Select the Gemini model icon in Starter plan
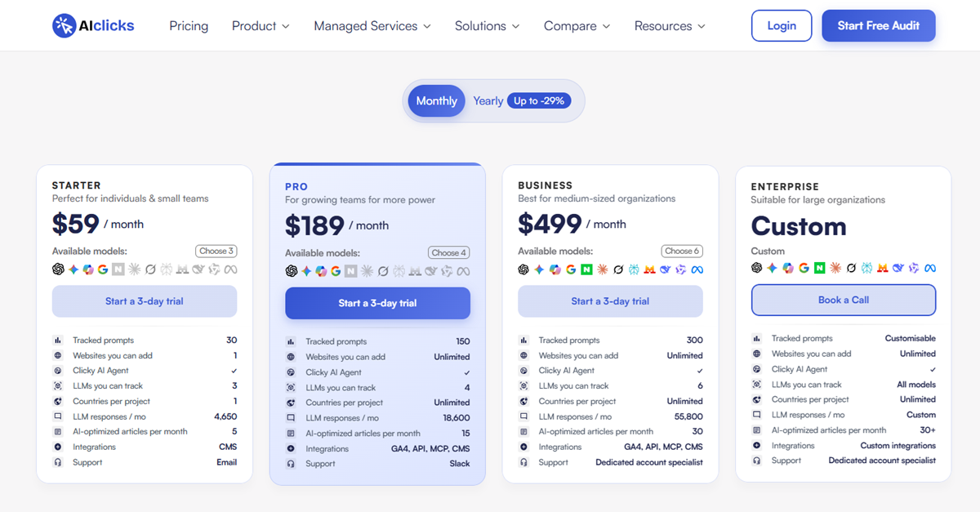 73,269
